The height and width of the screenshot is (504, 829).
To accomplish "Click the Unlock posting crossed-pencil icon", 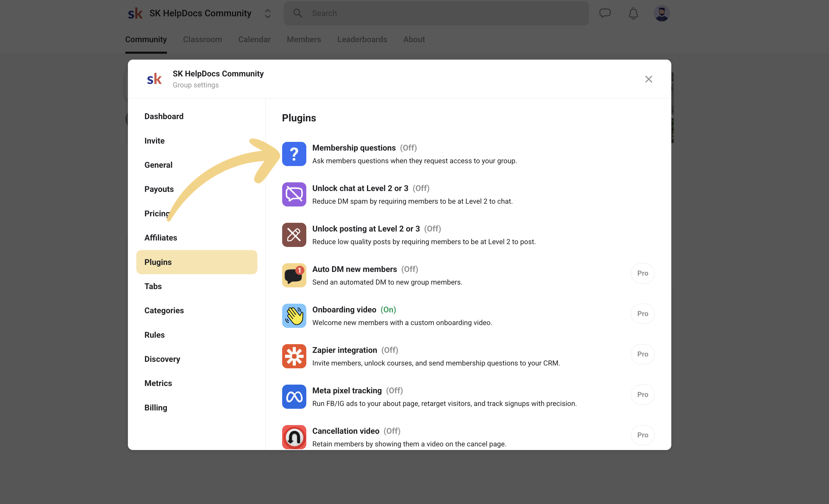I will [x=294, y=235].
